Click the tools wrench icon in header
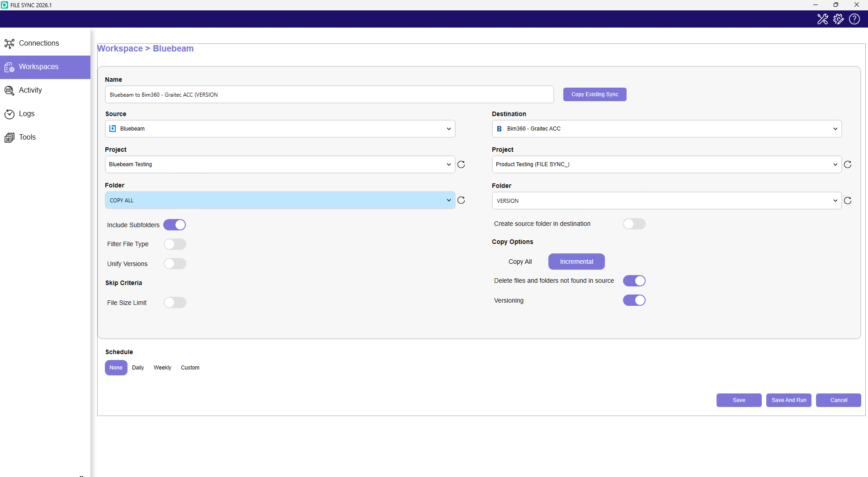The height and width of the screenshot is (477, 868). (x=822, y=19)
